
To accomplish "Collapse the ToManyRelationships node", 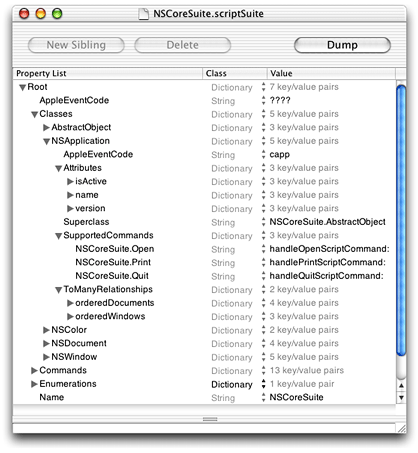I will point(58,290).
